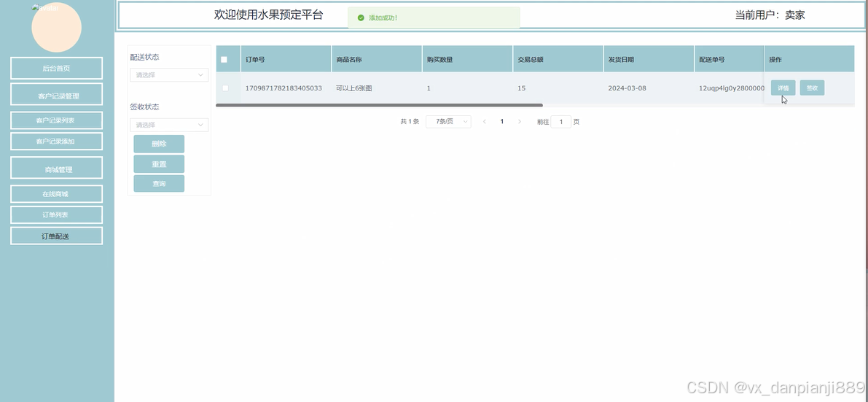Go to 客户记录添加
The width and height of the screenshot is (868, 402).
56,142
